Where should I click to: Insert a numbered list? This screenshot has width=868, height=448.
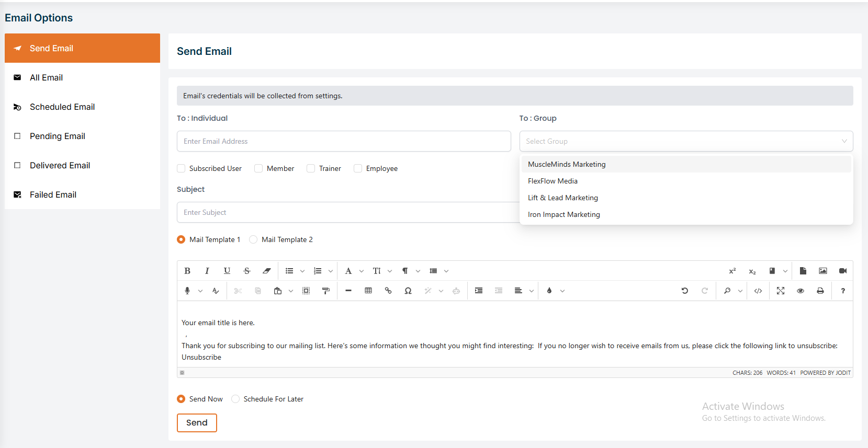point(318,271)
